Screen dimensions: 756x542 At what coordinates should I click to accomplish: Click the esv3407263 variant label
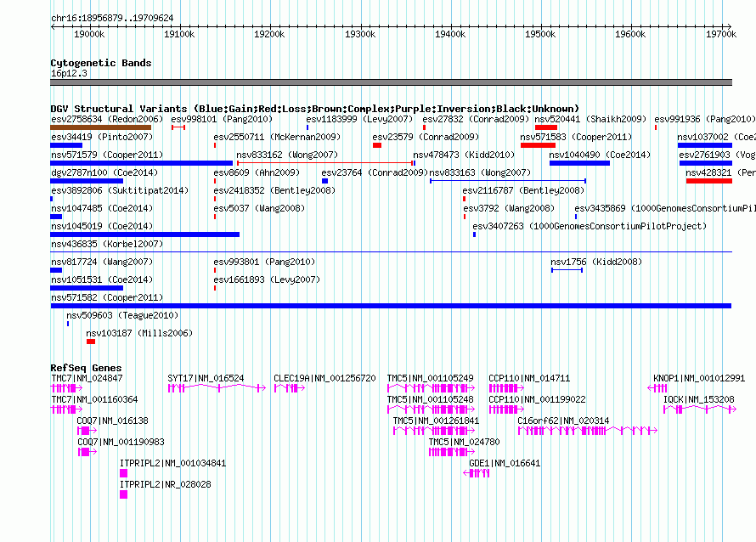(590, 226)
